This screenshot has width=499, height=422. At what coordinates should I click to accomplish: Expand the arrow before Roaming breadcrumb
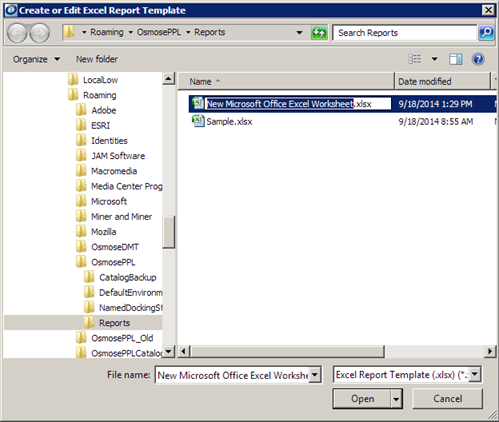tap(84, 32)
